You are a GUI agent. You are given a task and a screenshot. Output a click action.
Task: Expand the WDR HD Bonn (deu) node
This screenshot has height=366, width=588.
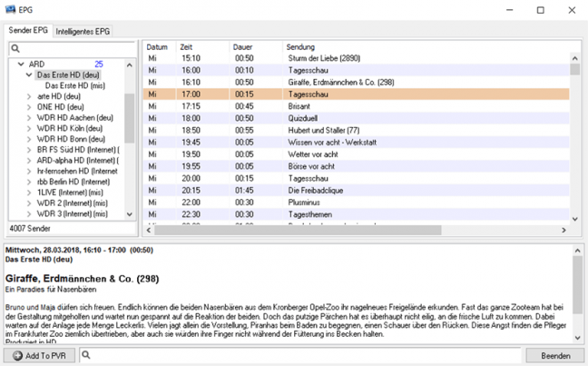click(x=29, y=139)
